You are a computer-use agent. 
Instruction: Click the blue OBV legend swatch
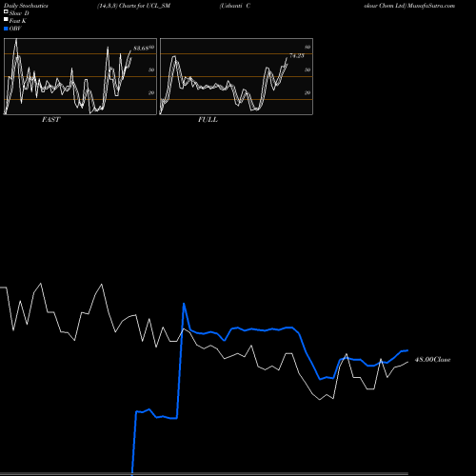coord(6,29)
